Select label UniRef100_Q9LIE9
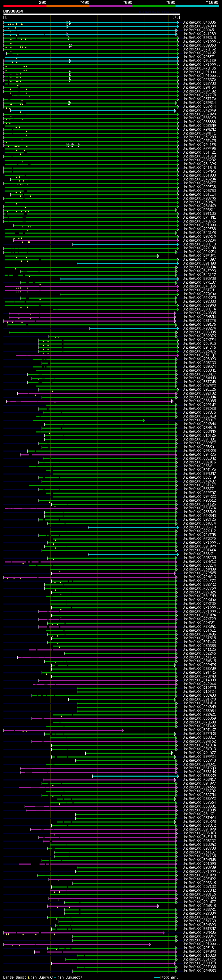 [x=199, y=60]
